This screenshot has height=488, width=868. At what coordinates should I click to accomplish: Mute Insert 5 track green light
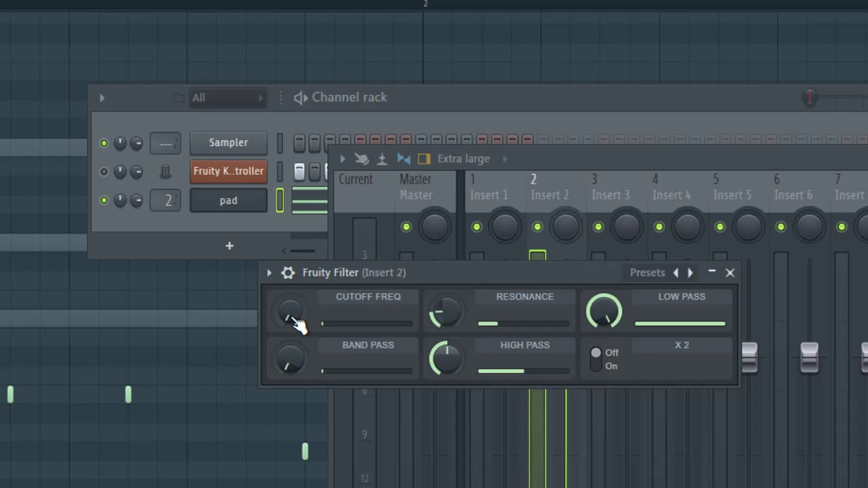click(x=720, y=227)
